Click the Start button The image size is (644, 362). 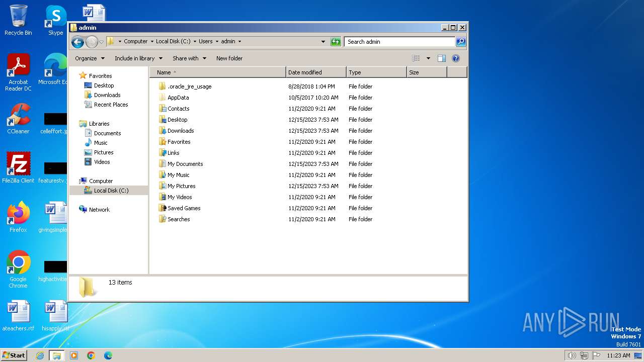point(14,355)
